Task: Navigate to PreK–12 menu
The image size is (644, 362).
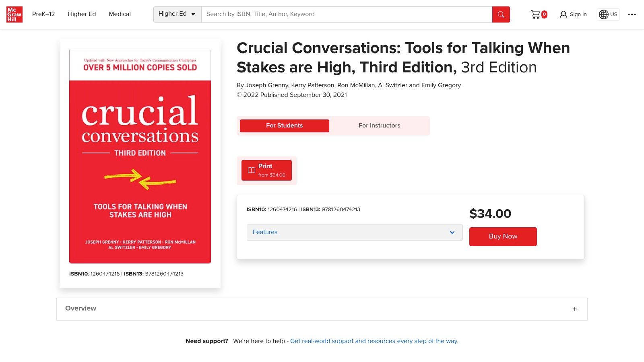Action: [x=43, y=14]
